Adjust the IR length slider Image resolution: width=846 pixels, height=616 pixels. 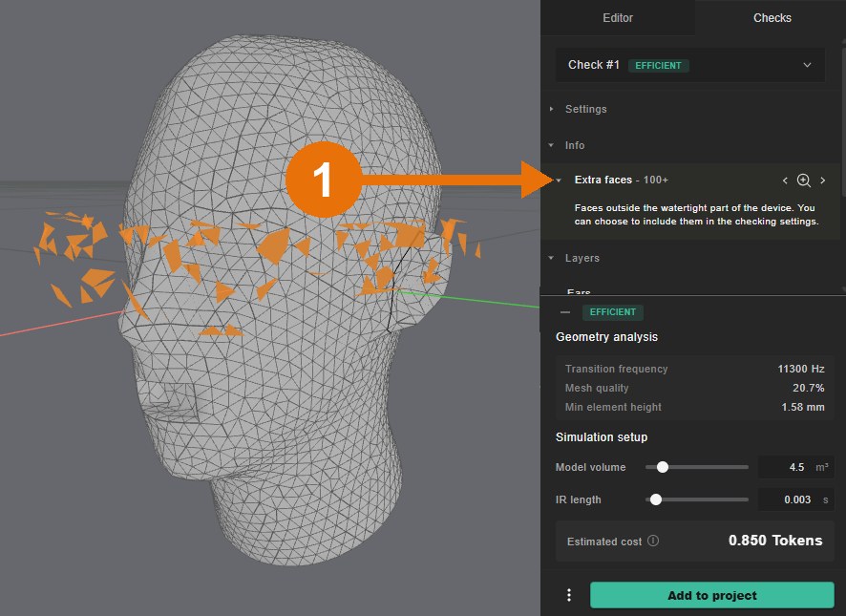point(656,499)
